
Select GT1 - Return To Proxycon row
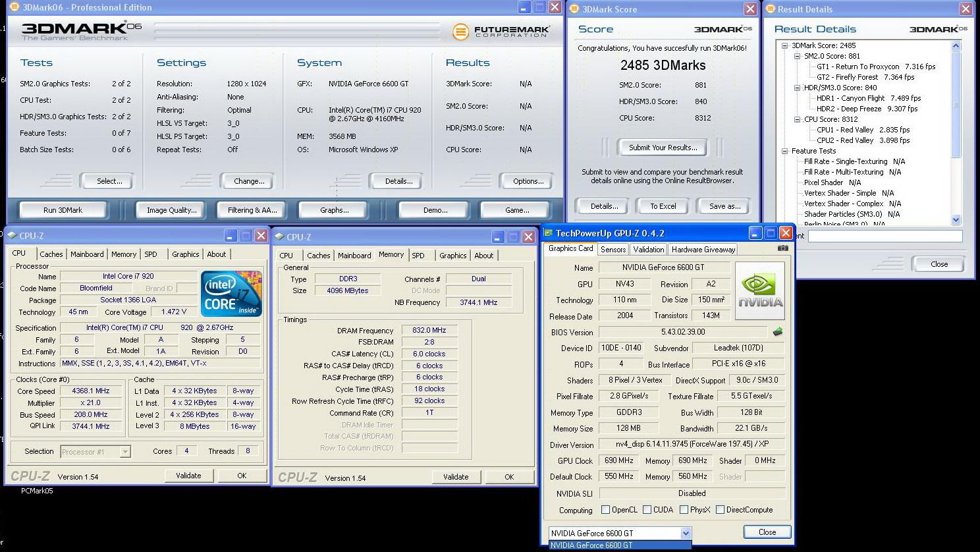click(876, 67)
